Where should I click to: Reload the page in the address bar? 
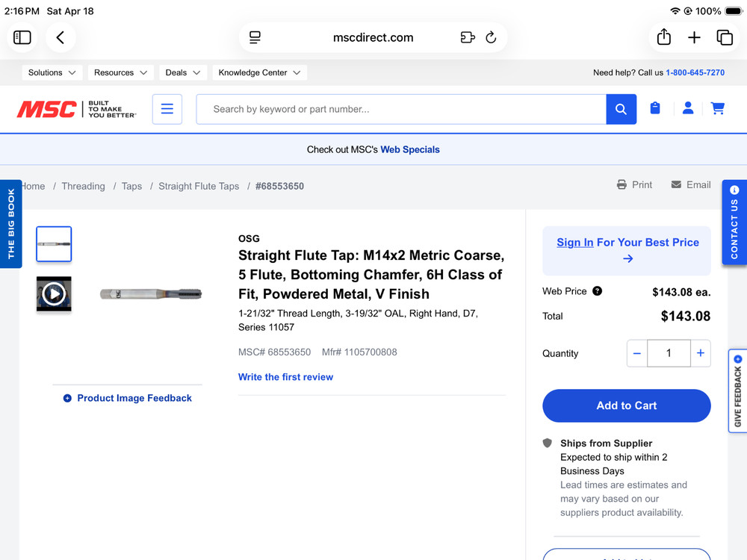(x=491, y=37)
